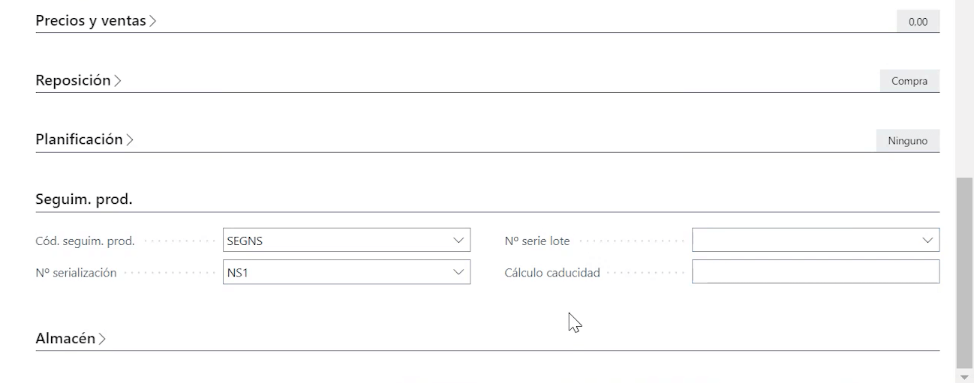The width and height of the screenshot is (980, 383).
Task: Click the chevron next to Precios y ventas
Action: click(x=153, y=22)
